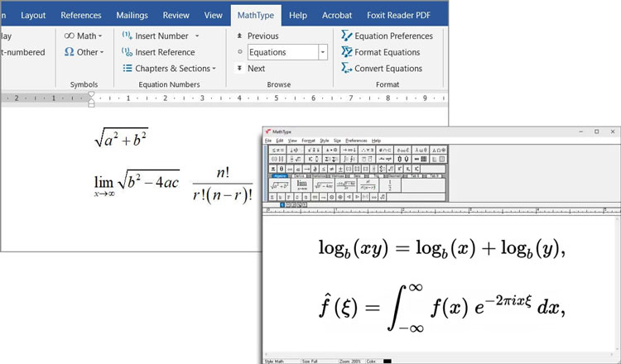
Task: Open the Summation templates palette
Action: [x=331, y=159]
